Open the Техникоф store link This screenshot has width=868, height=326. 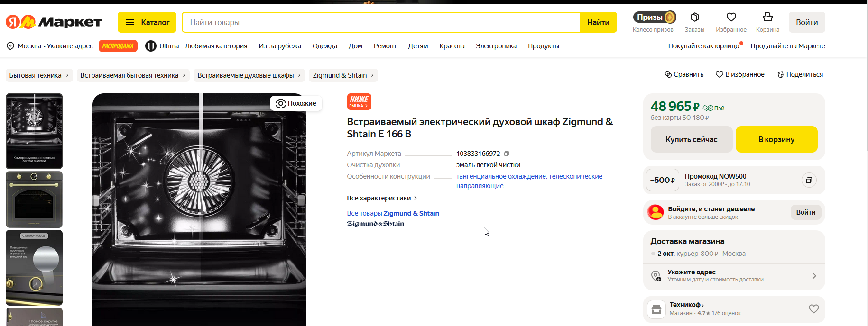pos(686,305)
